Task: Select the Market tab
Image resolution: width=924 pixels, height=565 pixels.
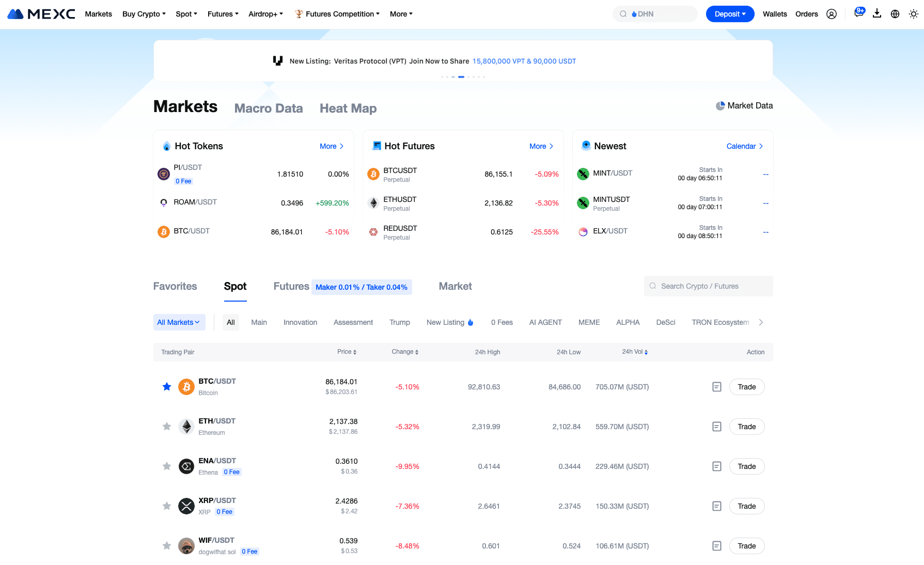Action: [x=455, y=286]
